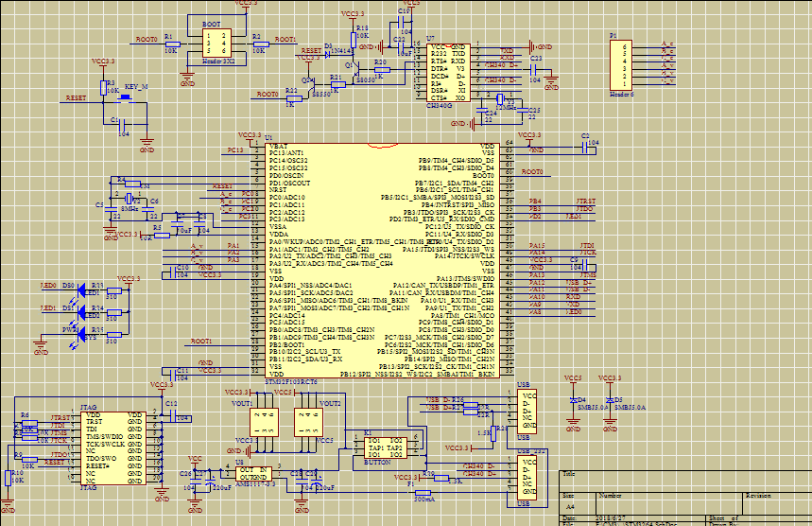Click the CH340_D+ net label at U7

(x=502, y=65)
